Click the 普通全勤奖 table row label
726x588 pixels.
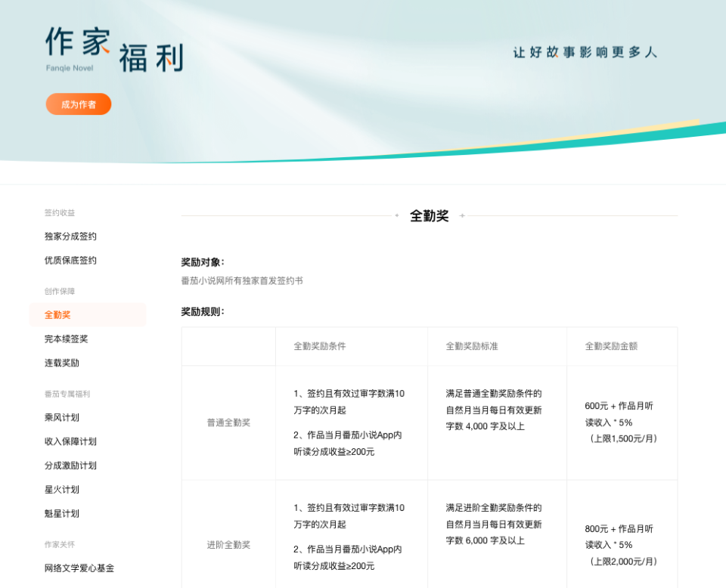point(228,423)
